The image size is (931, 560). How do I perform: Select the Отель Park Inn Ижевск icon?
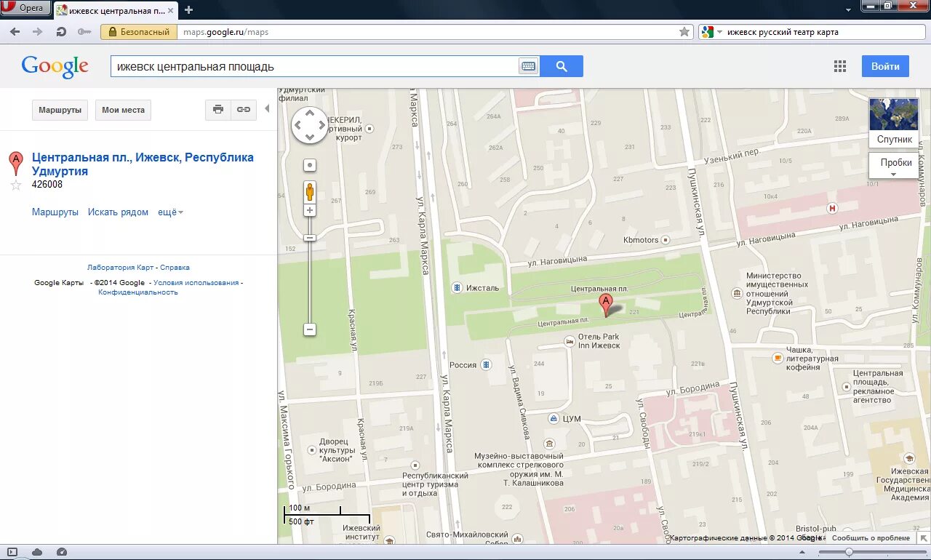click(x=570, y=341)
